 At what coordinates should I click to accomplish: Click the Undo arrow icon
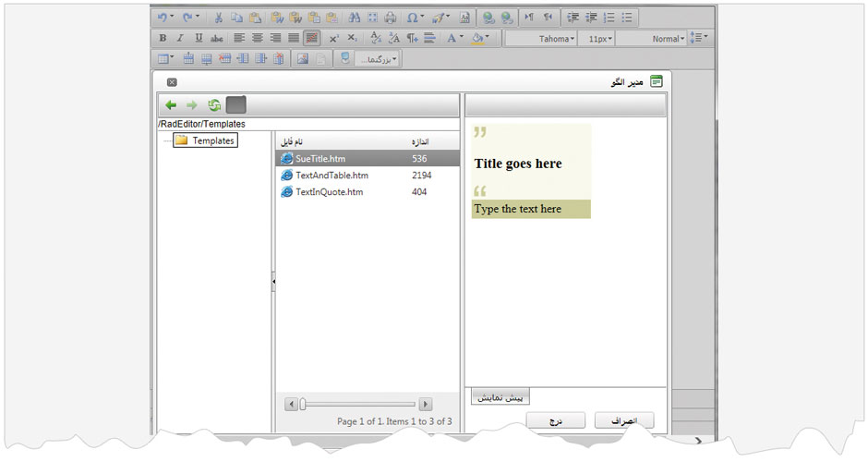click(x=163, y=18)
